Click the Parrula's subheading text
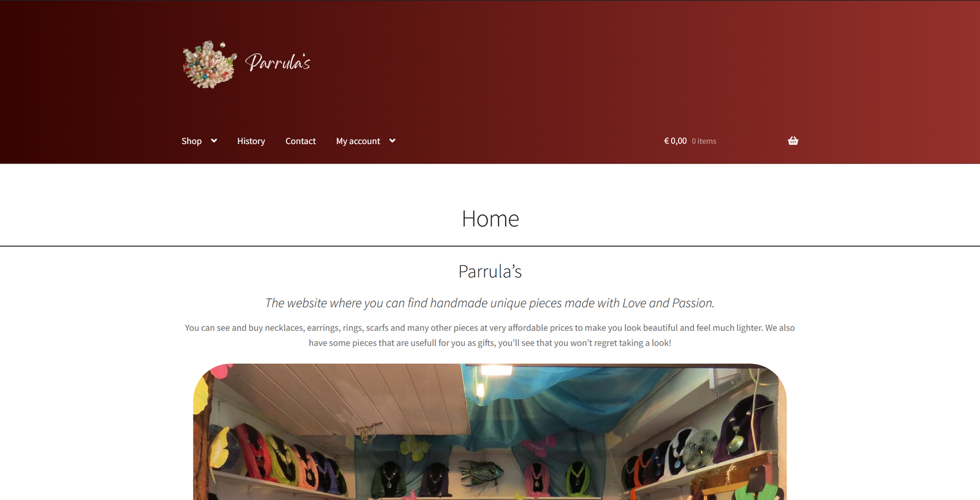Viewport: 980px width, 500px height. pos(490,271)
